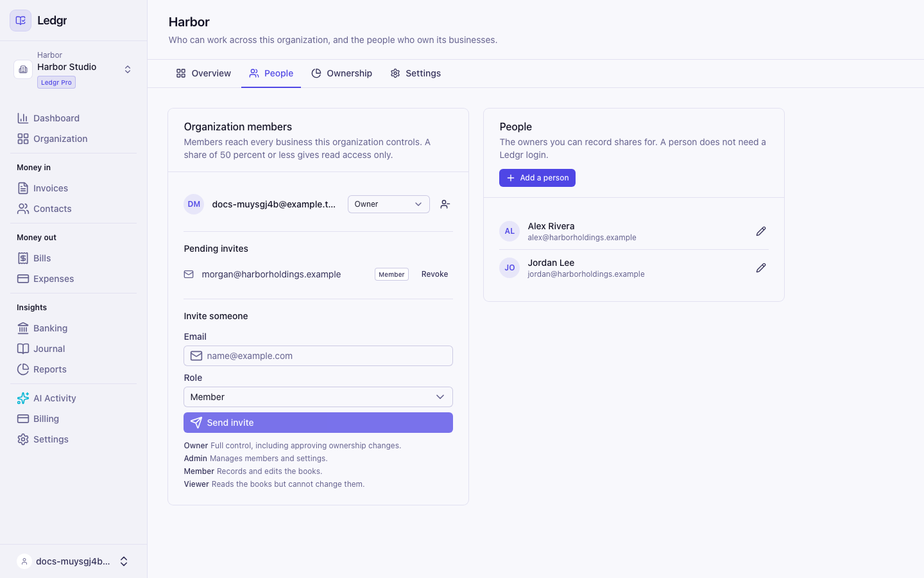Viewport: 924px width, 578px height.
Task: Click the Organization members heading
Action: click(238, 127)
